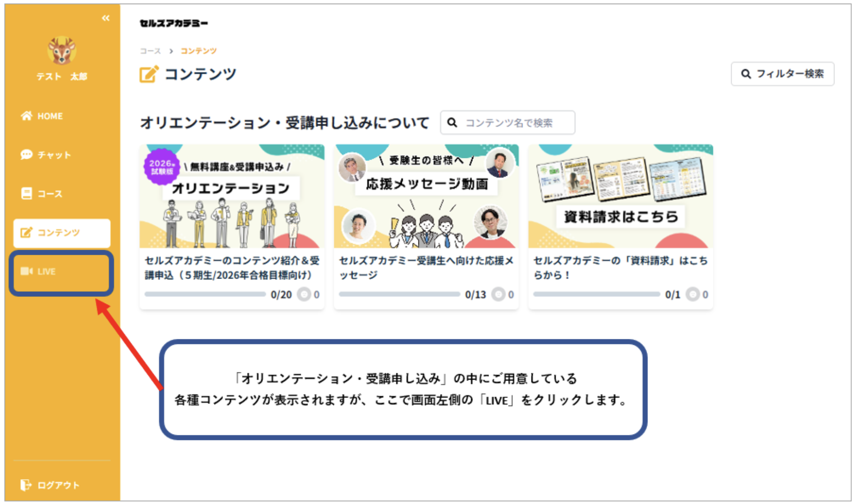
Task: Click the circle badge icon next to 0/1
Action: [x=692, y=295]
